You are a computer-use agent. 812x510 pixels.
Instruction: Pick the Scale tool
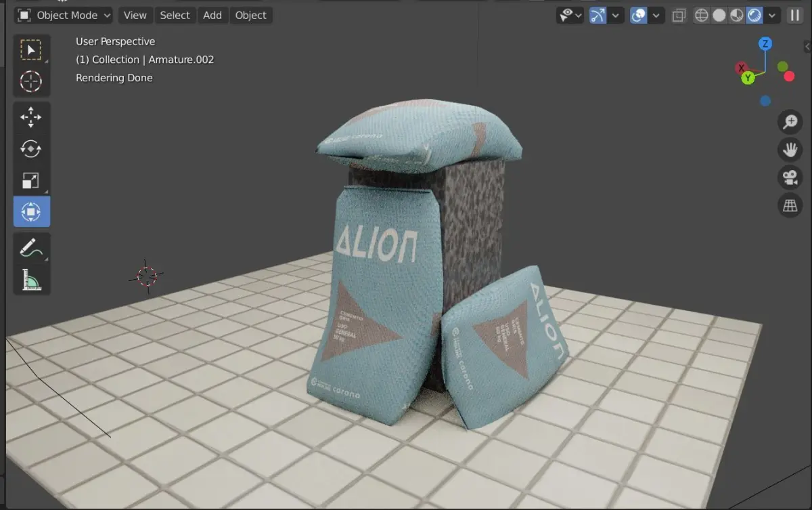tap(31, 180)
